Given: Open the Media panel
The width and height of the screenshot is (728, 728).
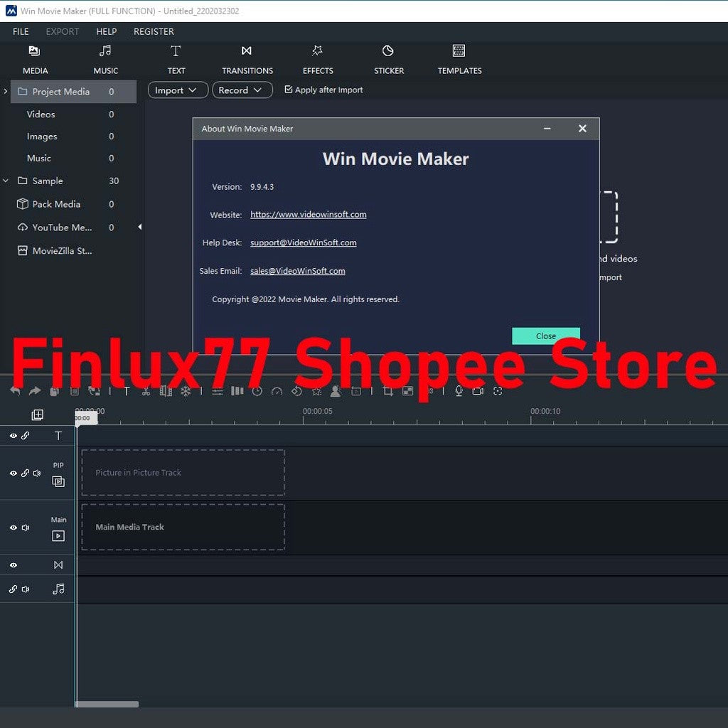Looking at the screenshot, I should click(35, 59).
